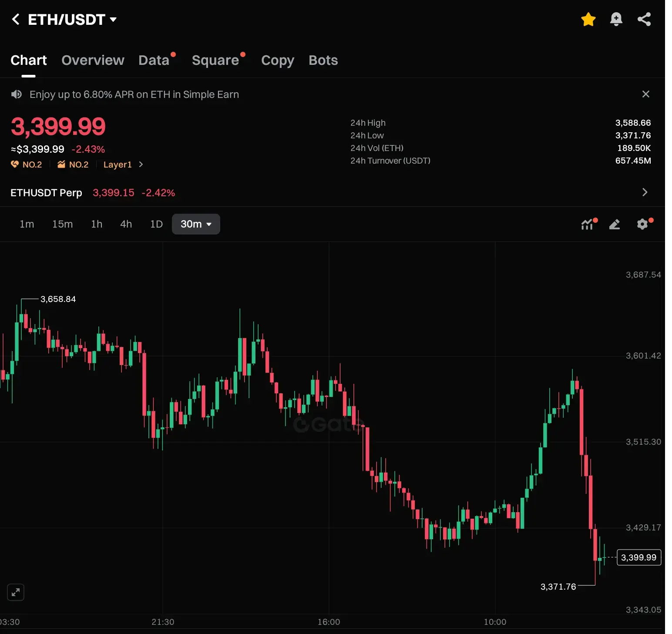Click the 3,601.42 price axis label
Image resolution: width=672 pixels, height=634 pixels.
click(x=643, y=356)
